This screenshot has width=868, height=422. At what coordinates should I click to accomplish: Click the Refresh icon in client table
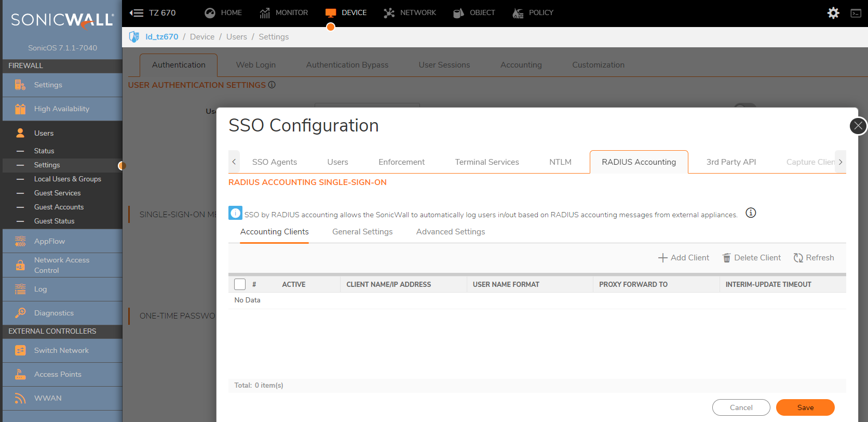tap(798, 258)
